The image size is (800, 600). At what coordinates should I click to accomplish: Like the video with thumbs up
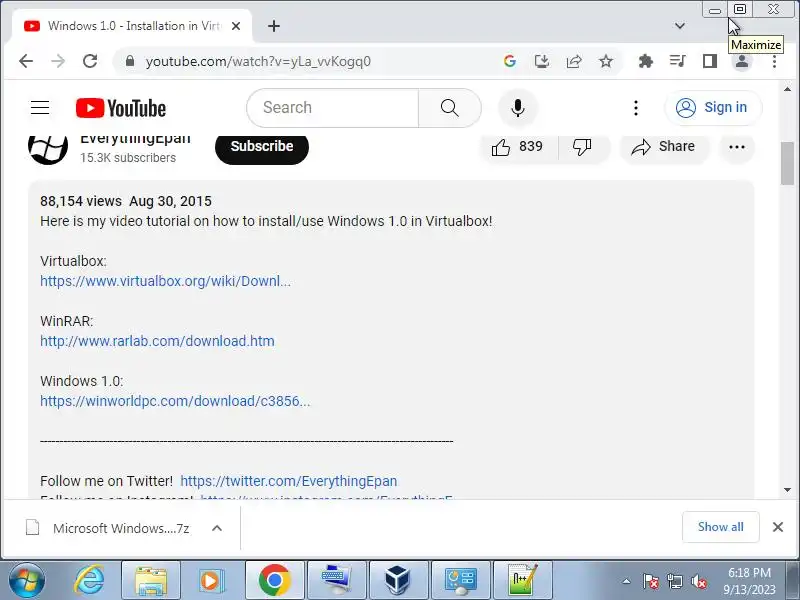click(x=518, y=147)
